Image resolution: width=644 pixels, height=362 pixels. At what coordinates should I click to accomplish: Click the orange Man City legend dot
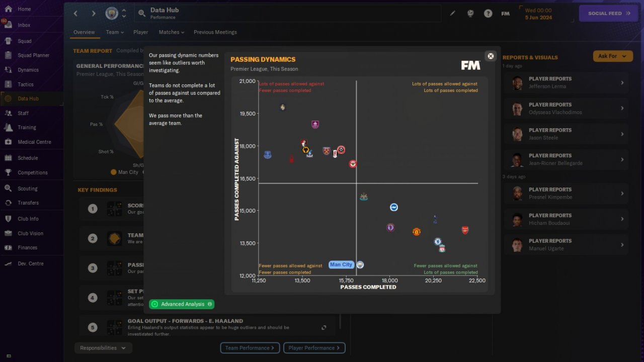(114, 172)
